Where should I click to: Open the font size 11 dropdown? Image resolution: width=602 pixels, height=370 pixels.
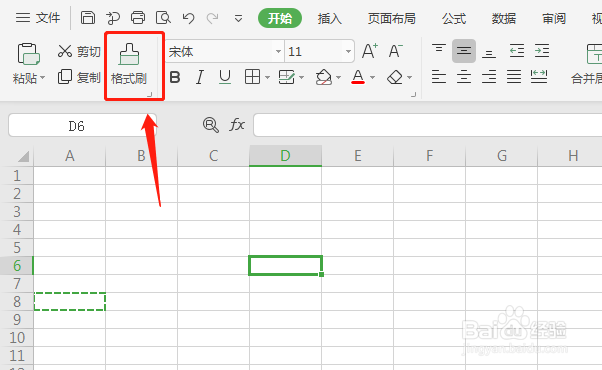[348, 51]
